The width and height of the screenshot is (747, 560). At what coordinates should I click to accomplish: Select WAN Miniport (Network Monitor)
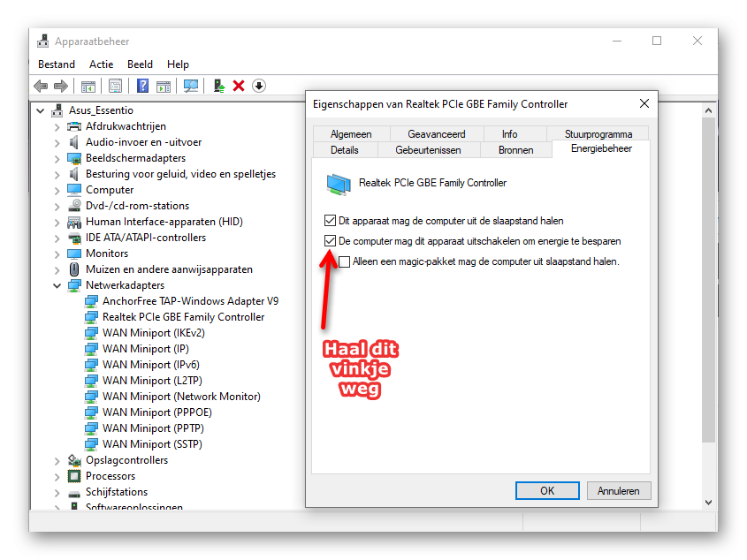coord(181,397)
